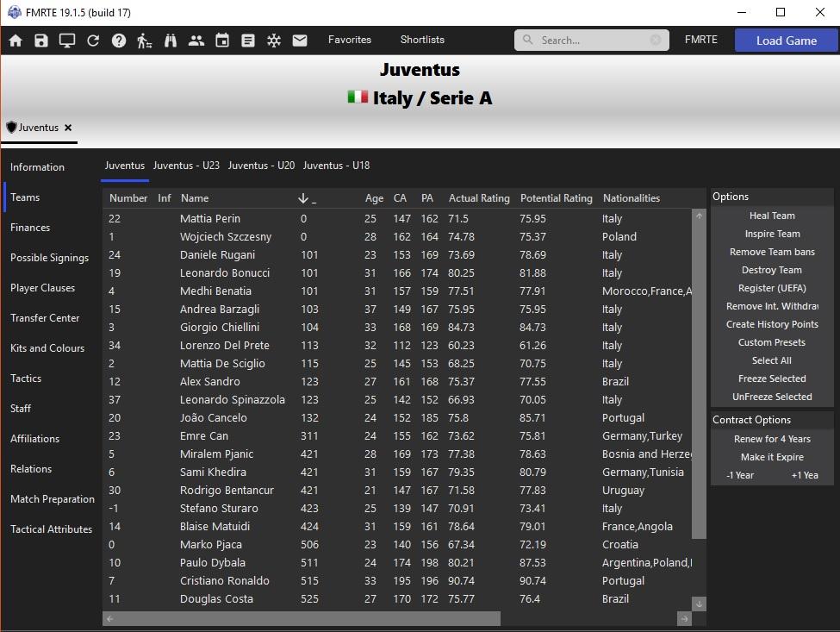Open Player Clauses section
This screenshot has width=840, height=632.
click(x=42, y=288)
